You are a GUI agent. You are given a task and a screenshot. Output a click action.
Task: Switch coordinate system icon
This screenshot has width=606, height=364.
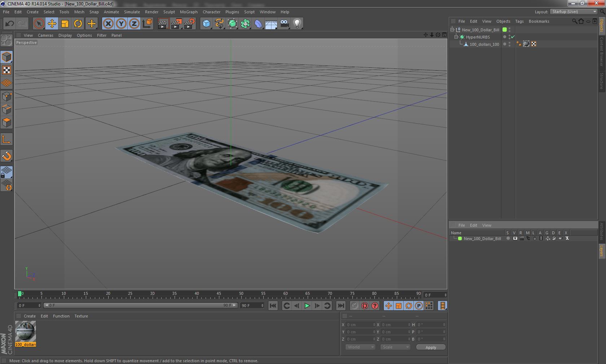point(147,24)
